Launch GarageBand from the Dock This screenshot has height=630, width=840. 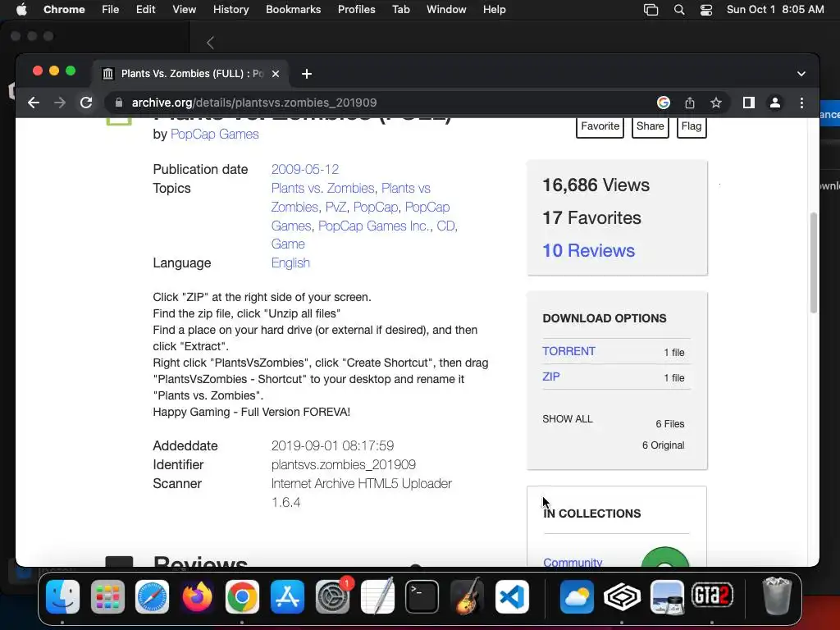467,597
